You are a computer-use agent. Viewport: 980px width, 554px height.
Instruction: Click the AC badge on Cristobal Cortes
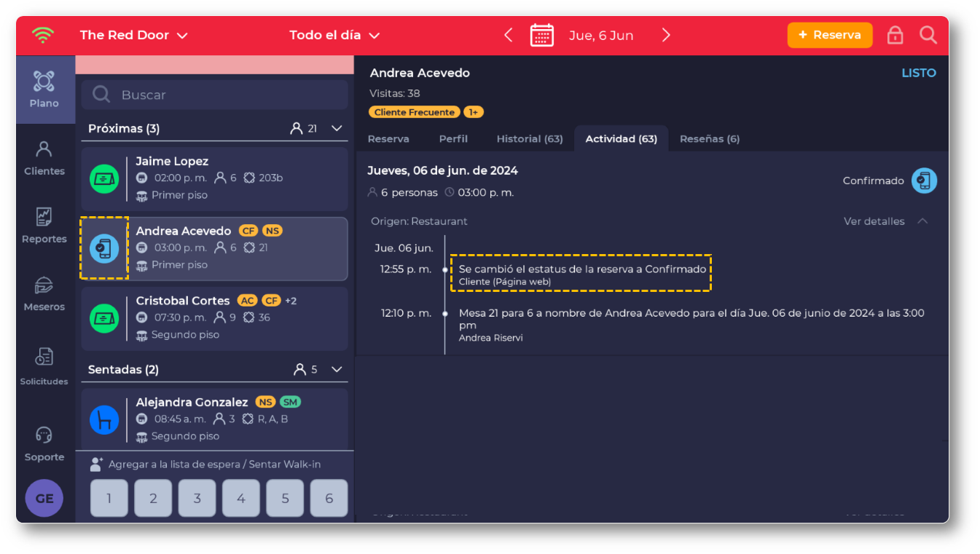[248, 301]
